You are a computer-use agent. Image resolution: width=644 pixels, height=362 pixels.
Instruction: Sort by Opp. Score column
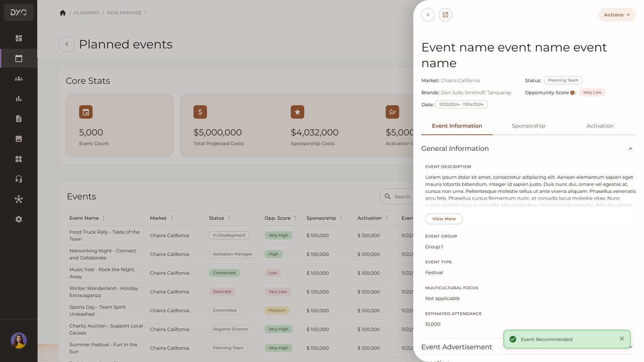[x=295, y=218]
